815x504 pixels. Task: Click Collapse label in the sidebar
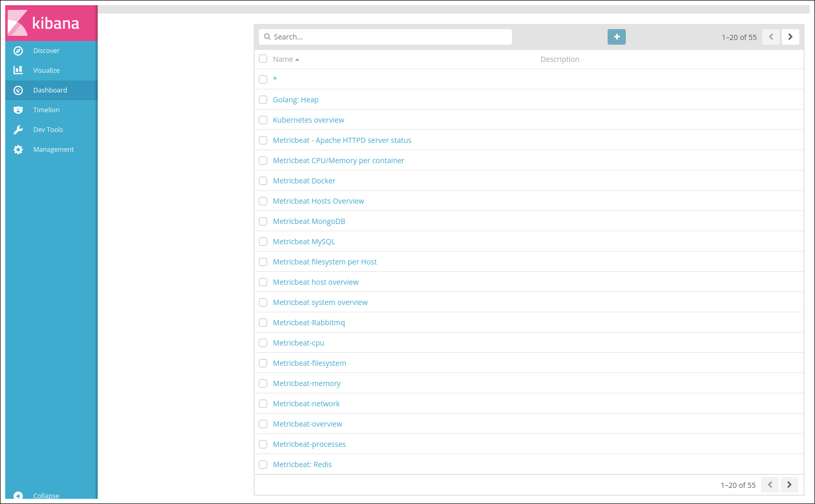46,496
